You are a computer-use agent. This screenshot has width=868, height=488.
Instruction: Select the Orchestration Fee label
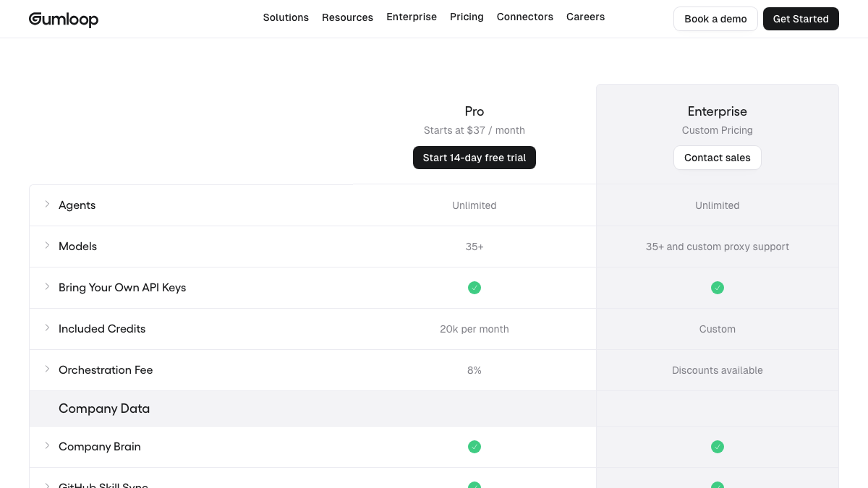tap(106, 370)
